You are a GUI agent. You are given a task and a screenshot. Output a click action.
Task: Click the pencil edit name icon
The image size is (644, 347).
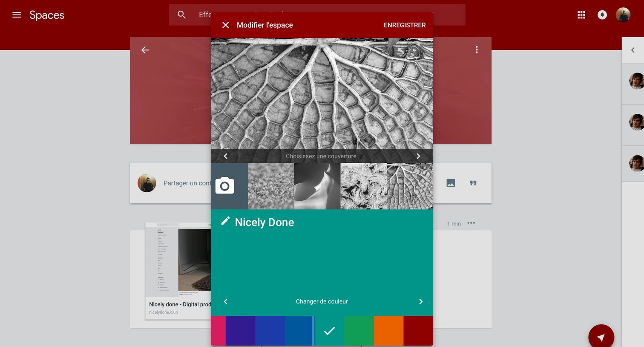(225, 221)
